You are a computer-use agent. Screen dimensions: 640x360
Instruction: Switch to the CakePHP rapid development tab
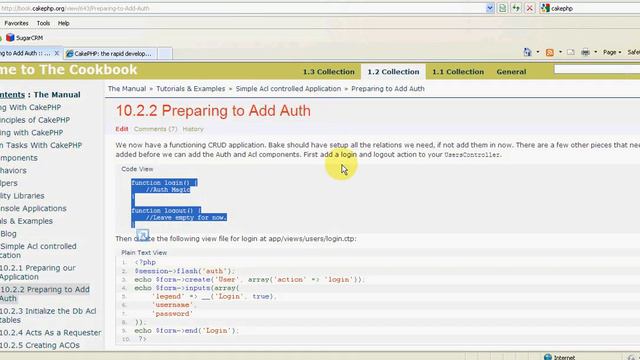click(109, 53)
